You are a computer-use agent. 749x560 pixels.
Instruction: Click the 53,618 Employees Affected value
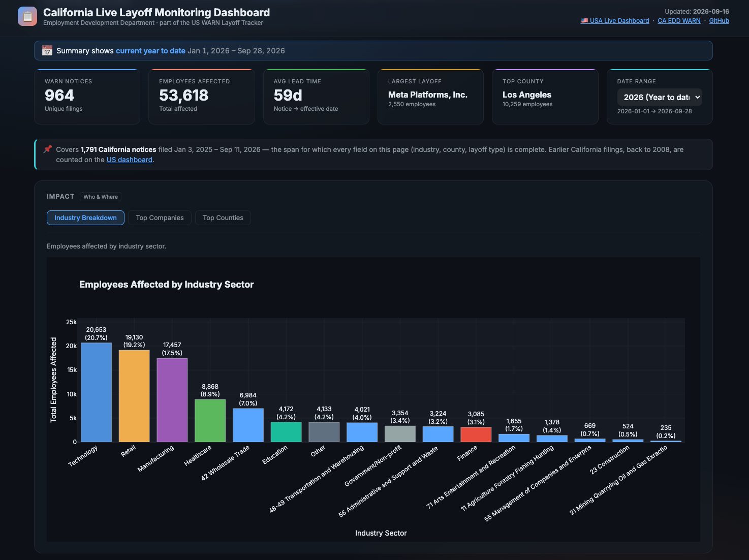tap(184, 95)
